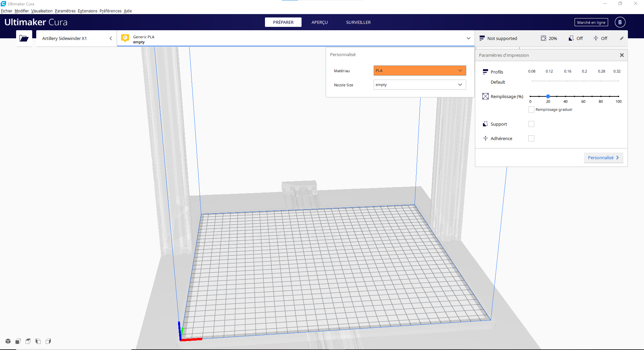Switch to left side view icon
644x350 pixels.
point(38,341)
